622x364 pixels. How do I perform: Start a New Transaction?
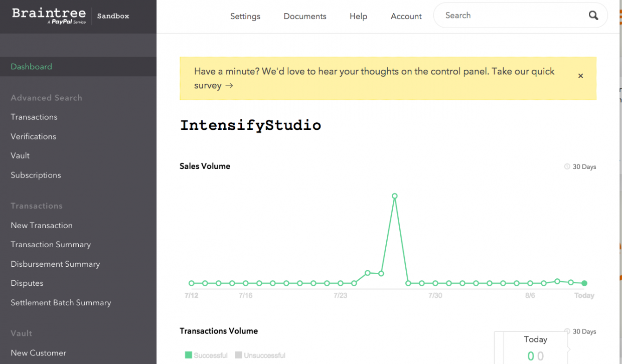[42, 225]
